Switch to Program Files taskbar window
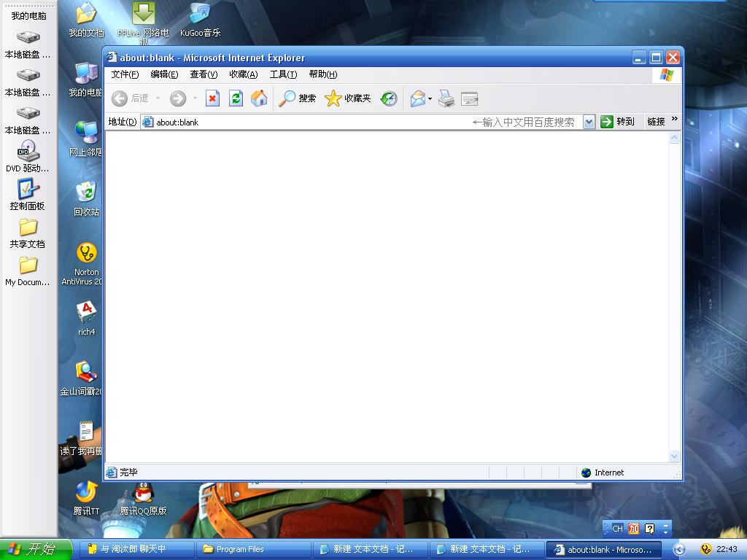The width and height of the screenshot is (747, 560). pos(253,549)
